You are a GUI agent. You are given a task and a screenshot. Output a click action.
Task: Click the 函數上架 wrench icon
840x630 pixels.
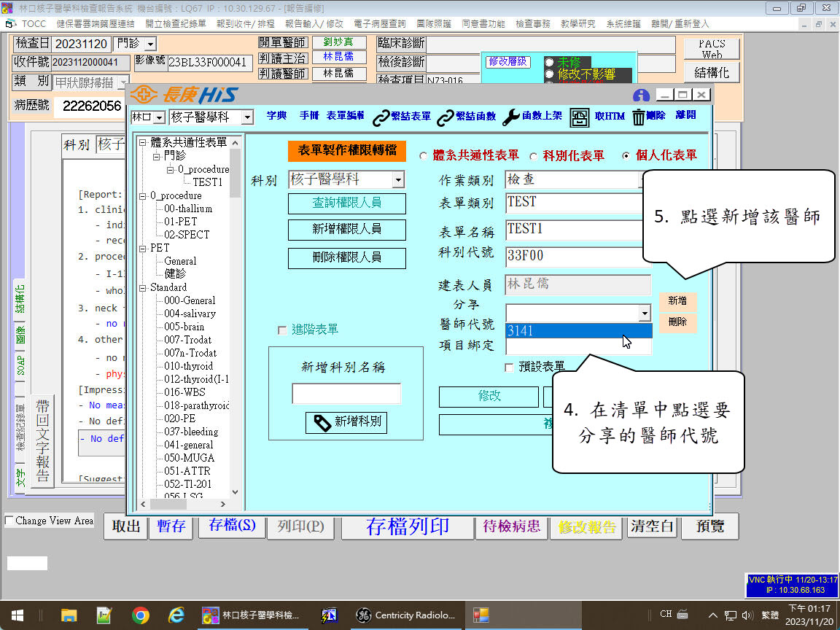pyautogui.click(x=512, y=117)
